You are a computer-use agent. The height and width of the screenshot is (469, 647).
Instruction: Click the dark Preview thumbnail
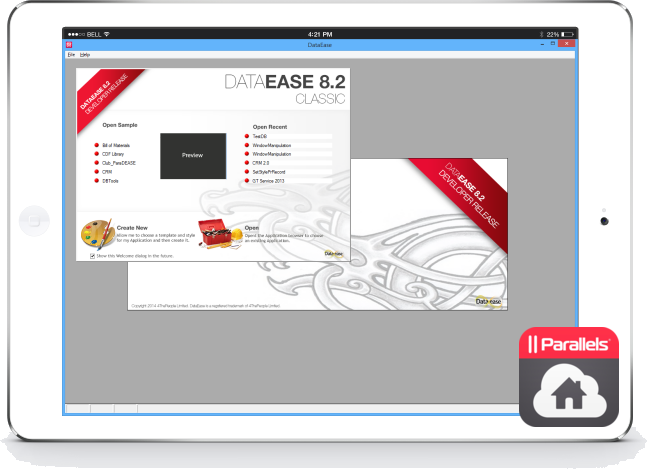193,156
